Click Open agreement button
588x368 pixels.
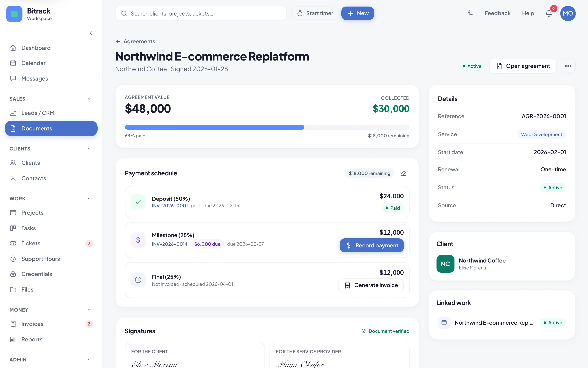(523, 66)
